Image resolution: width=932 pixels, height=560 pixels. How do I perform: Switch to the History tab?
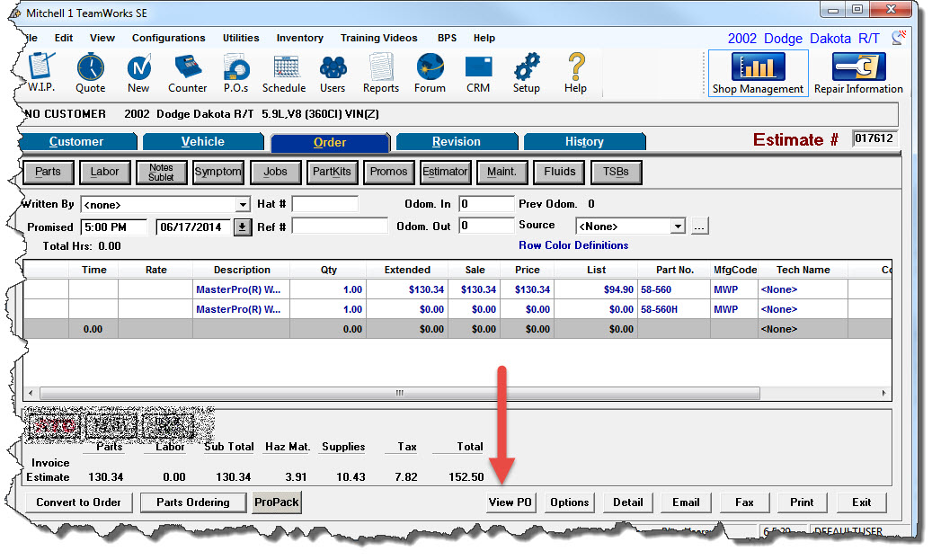(584, 141)
